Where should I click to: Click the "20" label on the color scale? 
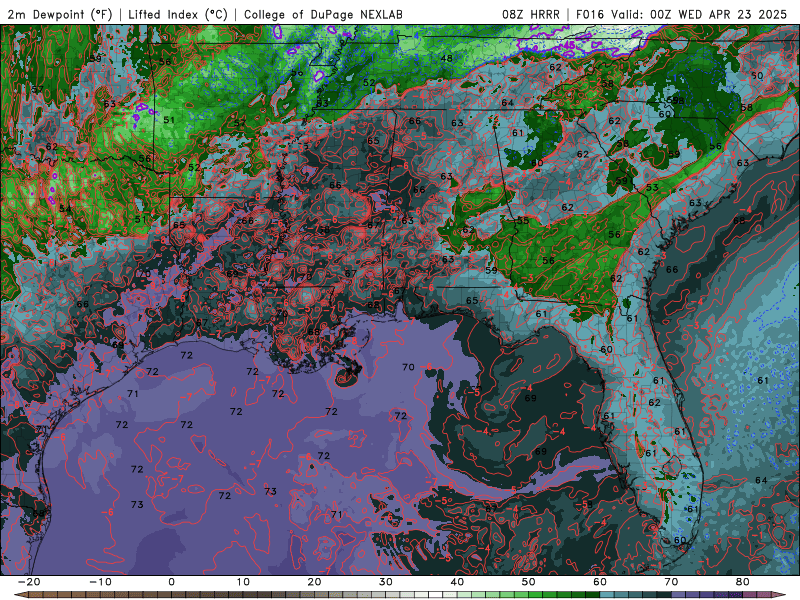[314, 582]
